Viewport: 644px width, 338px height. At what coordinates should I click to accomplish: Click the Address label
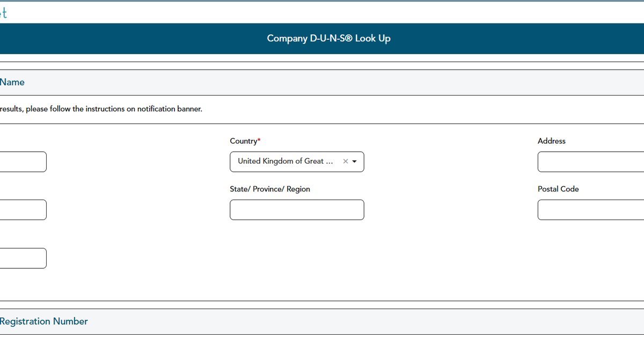point(552,141)
